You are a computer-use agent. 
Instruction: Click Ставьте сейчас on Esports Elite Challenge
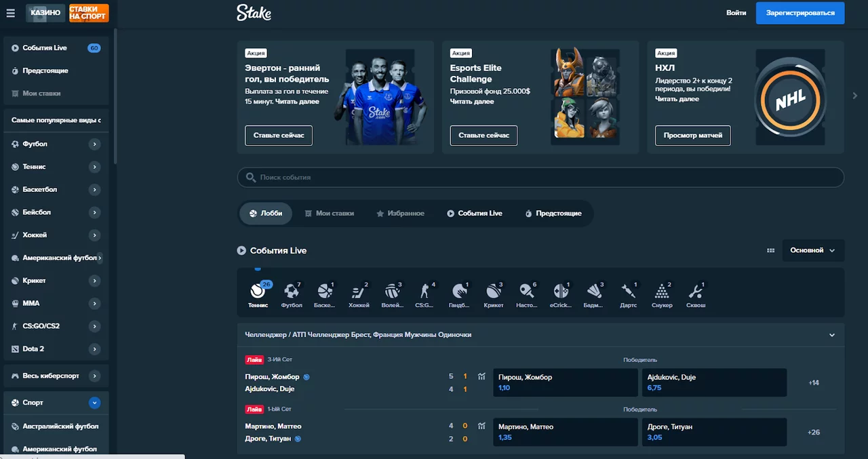point(484,136)
